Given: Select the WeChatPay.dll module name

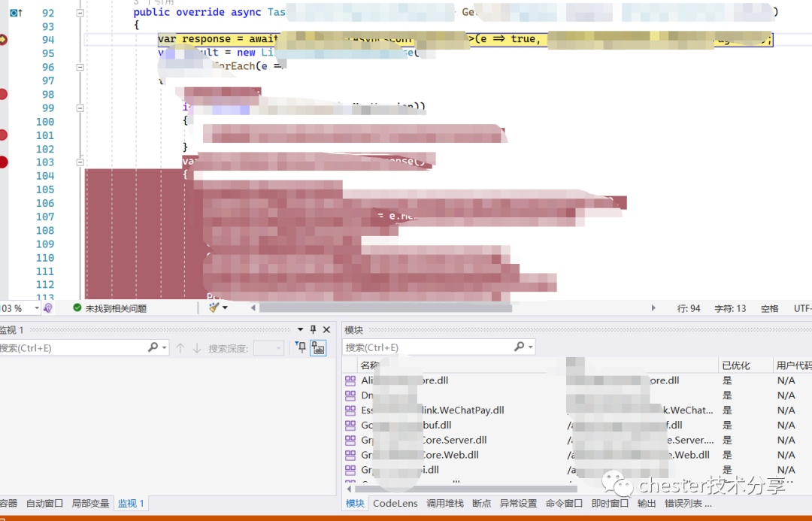Looking at the screenshot, I should (x=432, y=410).
